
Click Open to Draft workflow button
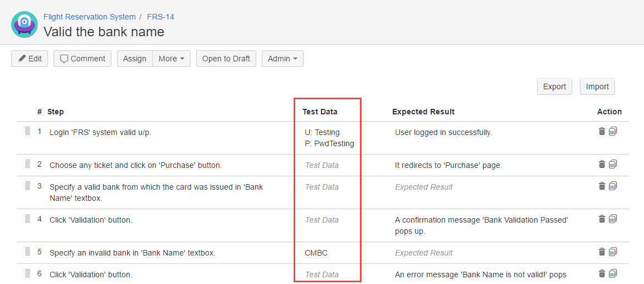coord(226,59)
